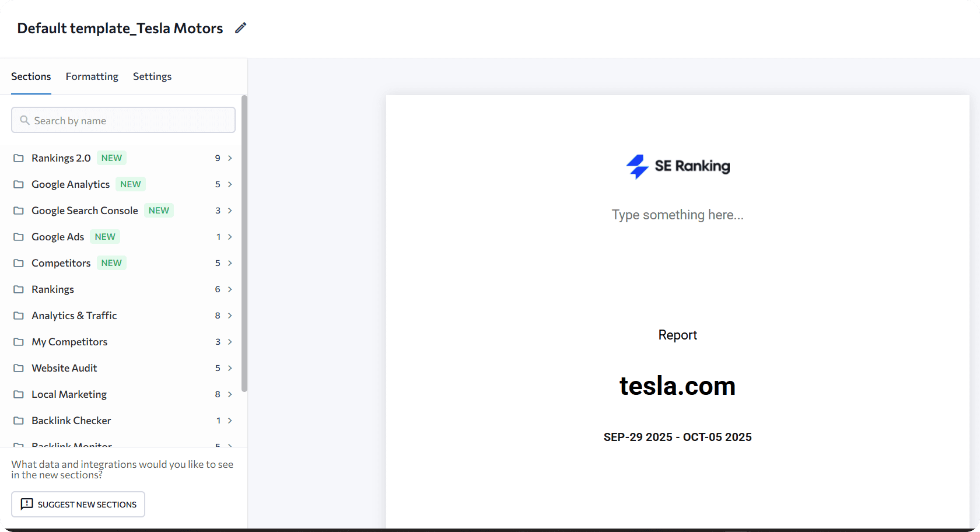The width and height of the screenshot is (980, 532).
Task: Click the SE Ranking logo in report
Action: [677, 166]
